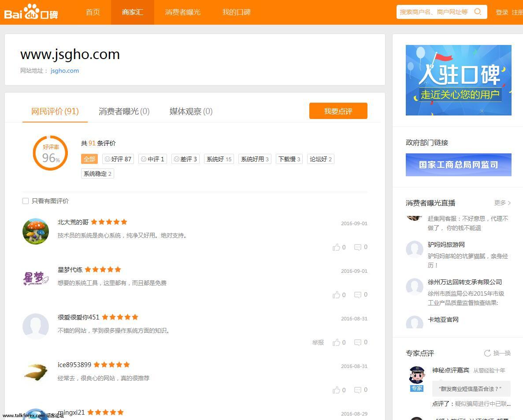Click 徐州万达回转支承 avatar icon
523x420 pixels.
click(415, 286)
